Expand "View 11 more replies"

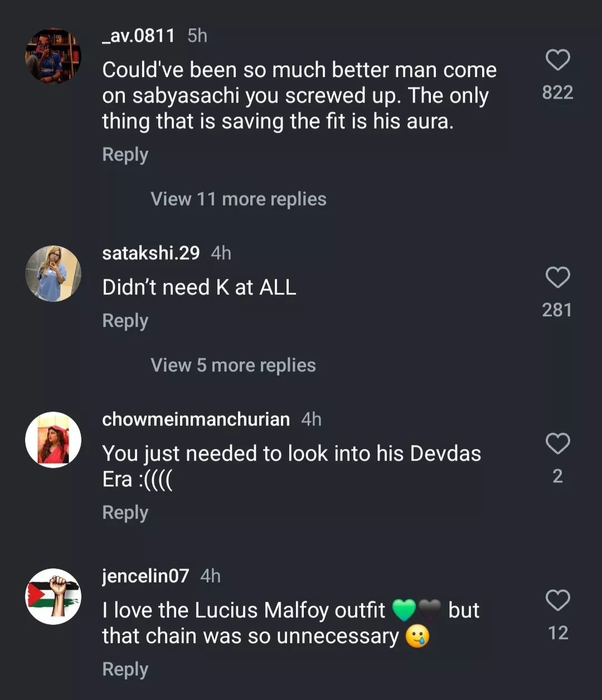[238, 199]
